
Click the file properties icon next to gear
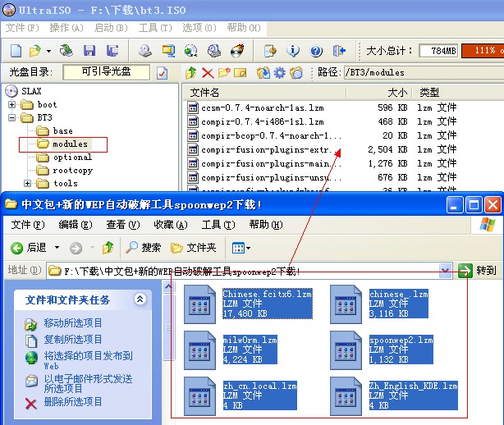tap(296, 73)
